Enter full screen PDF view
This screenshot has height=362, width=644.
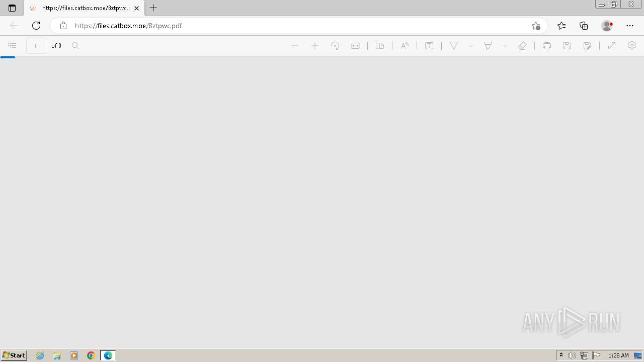[612, 46]
